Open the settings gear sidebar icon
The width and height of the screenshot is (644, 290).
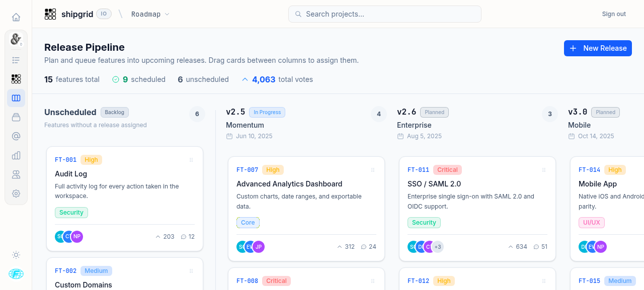pos(16,194)
